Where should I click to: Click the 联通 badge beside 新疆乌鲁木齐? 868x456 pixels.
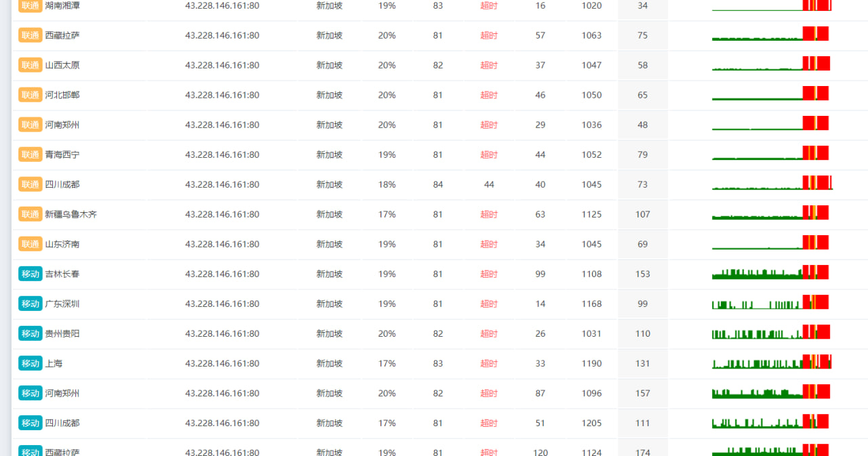(x=31, y=214)
